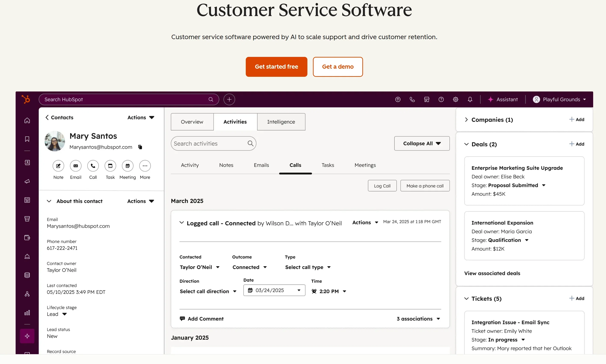Click the HubSpot sprocket logo
The height and width of the screenshot is (364, 606).
26,99
